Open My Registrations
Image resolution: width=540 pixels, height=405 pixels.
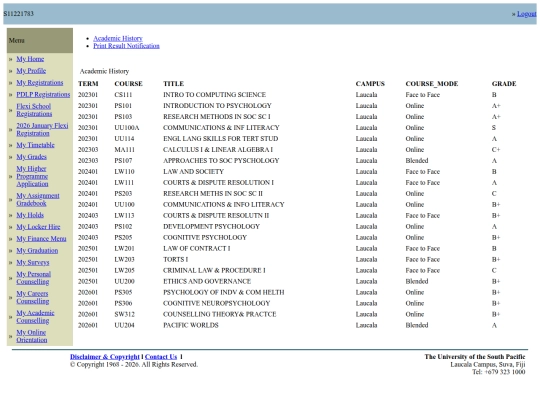40,83
